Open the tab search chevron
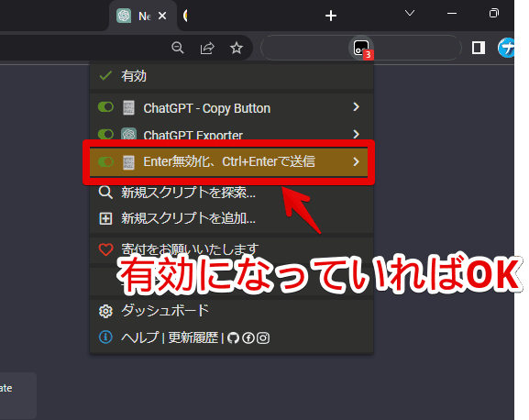The height and width of the screenshot is (420, 529). coord(410,13)
